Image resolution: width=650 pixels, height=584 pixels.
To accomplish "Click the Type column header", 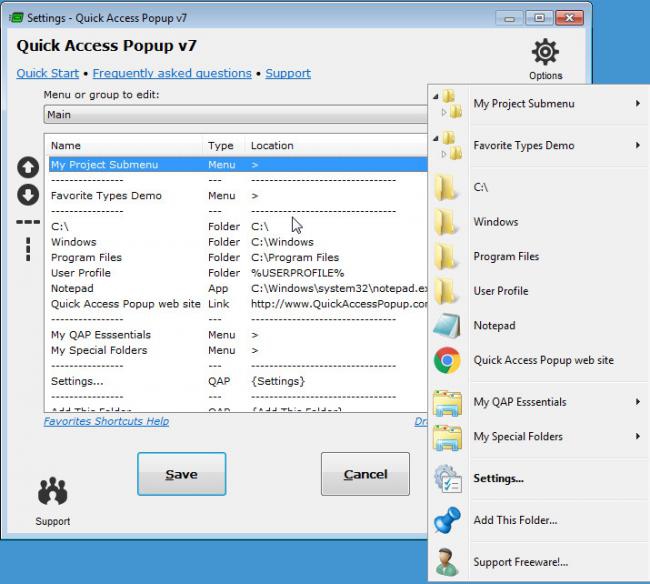I will pos(224,145).
